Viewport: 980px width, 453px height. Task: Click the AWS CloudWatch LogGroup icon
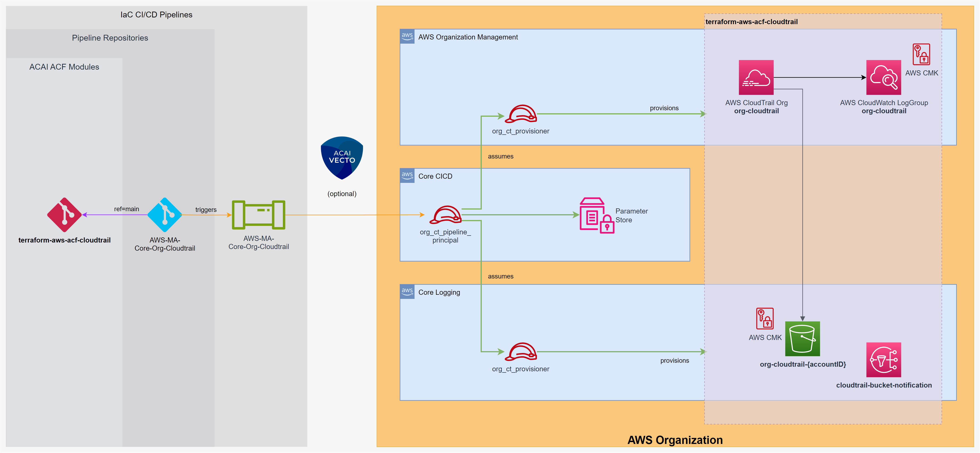[x=883, y=77]
